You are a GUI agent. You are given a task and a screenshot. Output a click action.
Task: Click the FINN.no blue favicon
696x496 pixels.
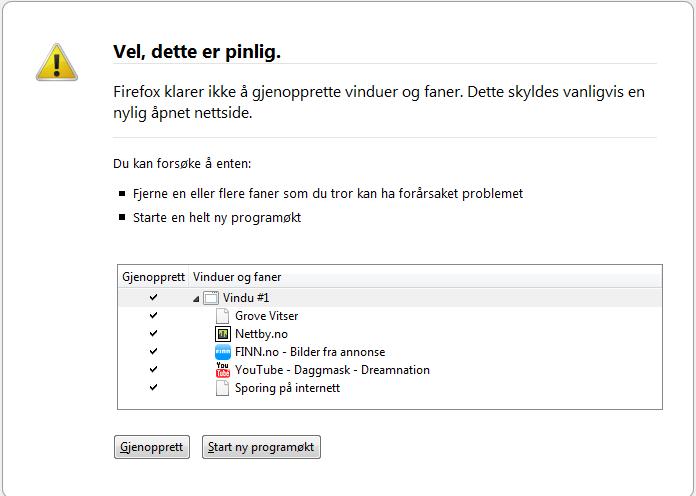tap(222, 352)
